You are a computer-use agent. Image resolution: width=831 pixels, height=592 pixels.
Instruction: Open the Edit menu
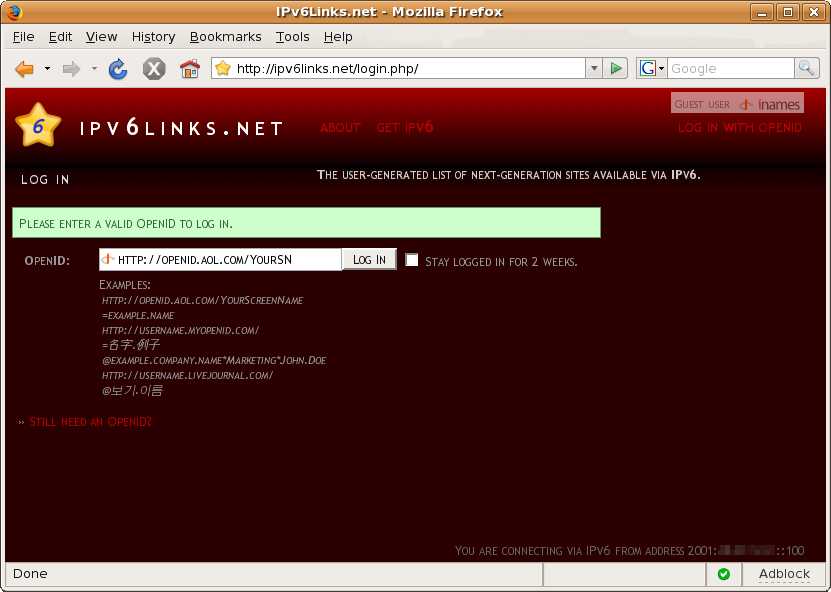point(60,37)
